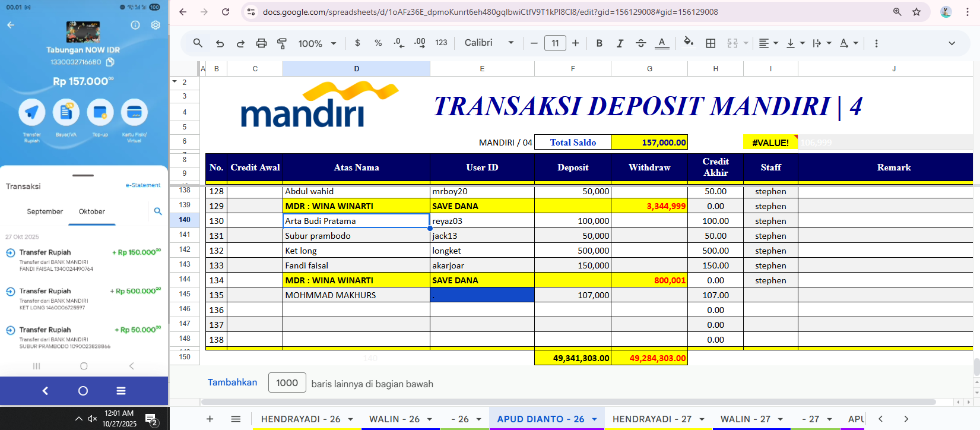The height and width of the screenshot is (430, 980).
Task: Format as currency
Action: tap(357, 43)
